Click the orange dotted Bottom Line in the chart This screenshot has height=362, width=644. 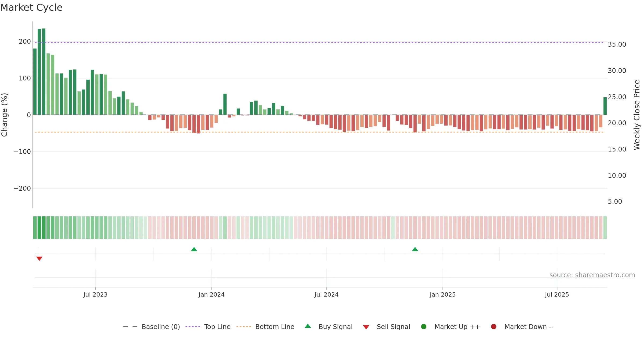pos(320,132)
